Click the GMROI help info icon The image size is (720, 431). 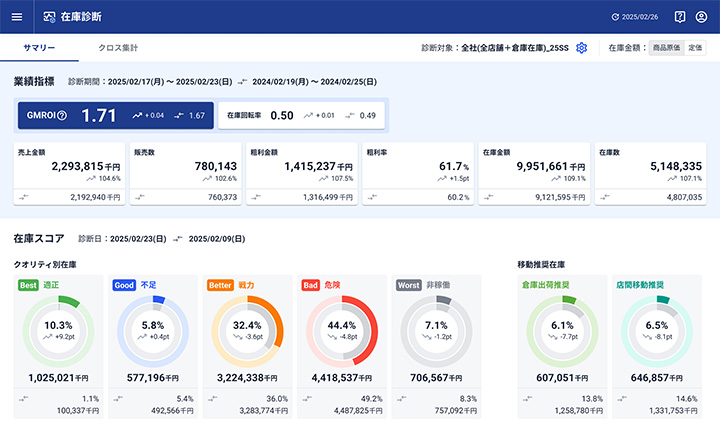(62, 116)
